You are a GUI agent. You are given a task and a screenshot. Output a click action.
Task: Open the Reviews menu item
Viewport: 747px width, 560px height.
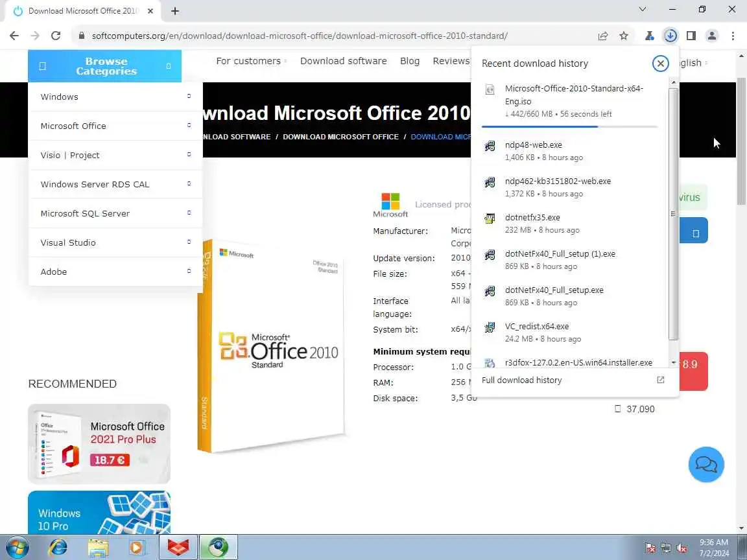coord(451,61)
